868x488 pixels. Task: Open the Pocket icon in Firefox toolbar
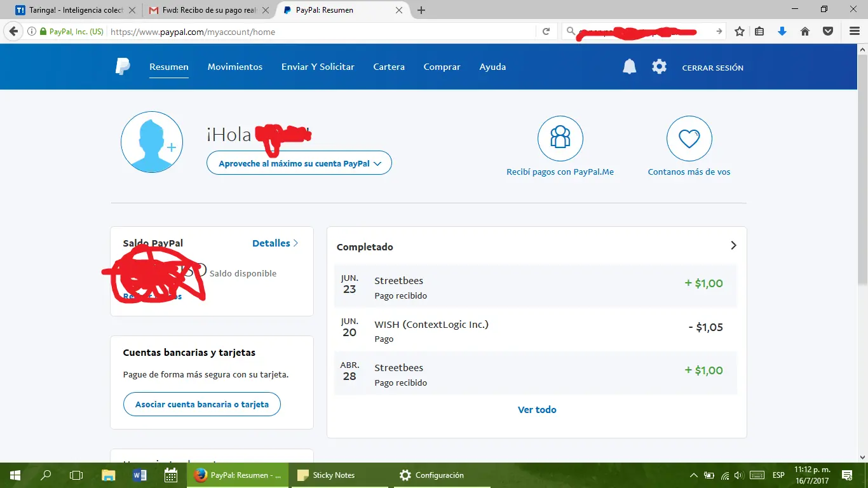(828, 31)
